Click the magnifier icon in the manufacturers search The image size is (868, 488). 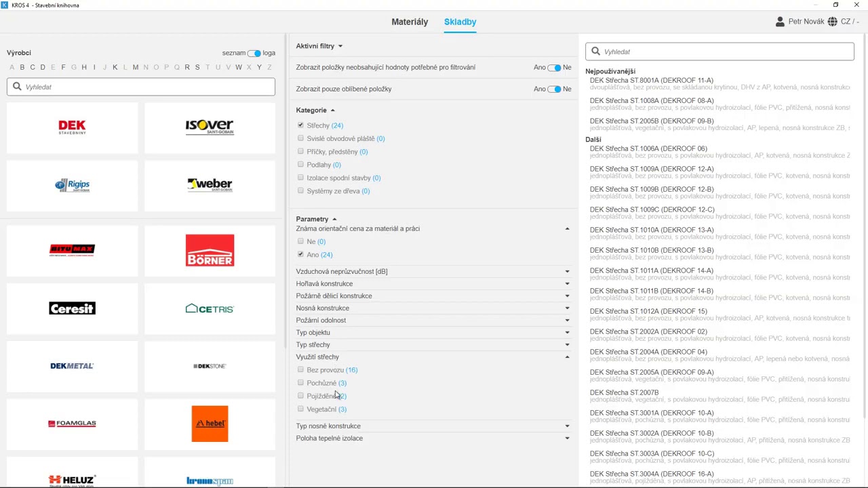coord(17,87)
